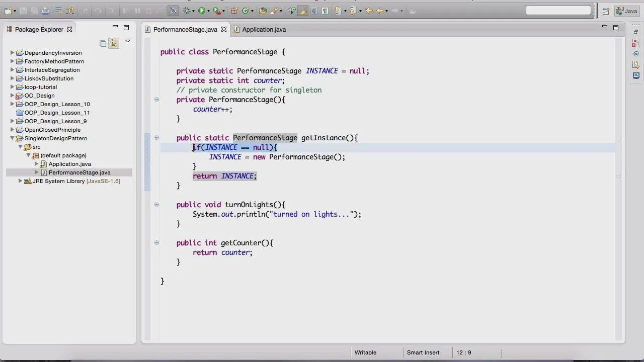The width and height of the screenshot is (644, 362).
Task: Click the Next Annotation arrow icon
Action: point(337,11)
